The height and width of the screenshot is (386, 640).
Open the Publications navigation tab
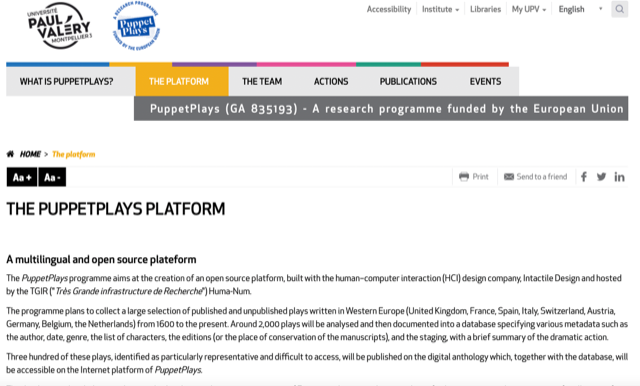point(408,82)
